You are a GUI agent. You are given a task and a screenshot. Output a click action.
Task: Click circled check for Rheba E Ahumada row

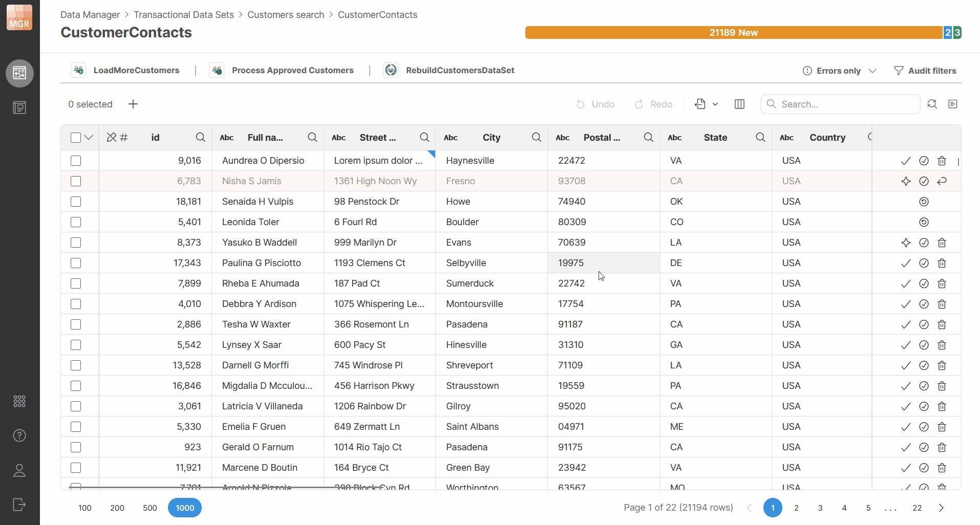pyautogui.click(x=924, y=283)
